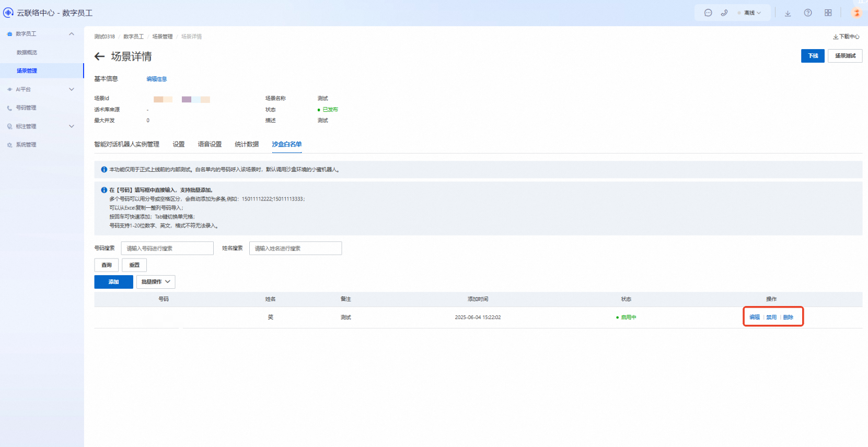Click the info icon on first notice
Screen dimensions: 868x447
click(x=104, y=170)
